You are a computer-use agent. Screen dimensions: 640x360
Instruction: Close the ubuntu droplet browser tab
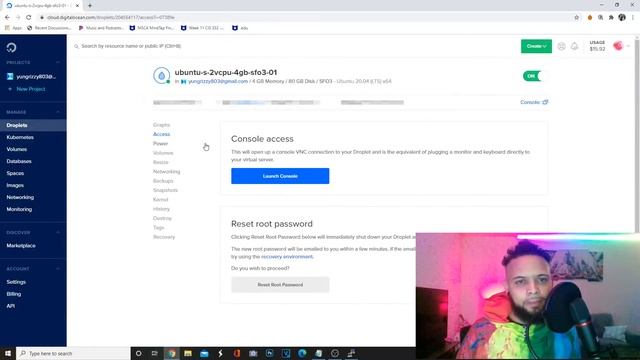point(77,6)
